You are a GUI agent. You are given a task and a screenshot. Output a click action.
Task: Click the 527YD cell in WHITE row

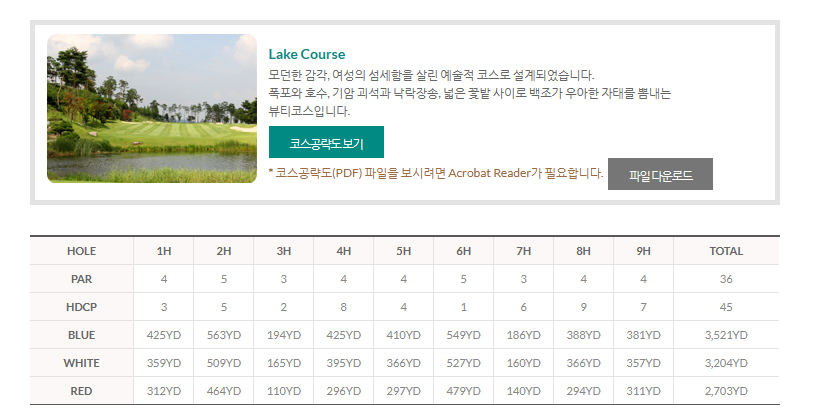[464, 363]
